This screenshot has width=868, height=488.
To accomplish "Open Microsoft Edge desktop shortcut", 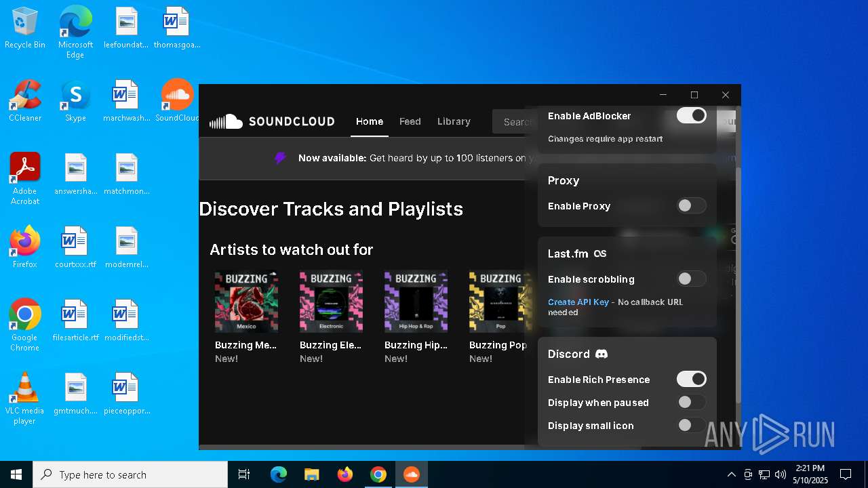I will (x=75, y=33).
